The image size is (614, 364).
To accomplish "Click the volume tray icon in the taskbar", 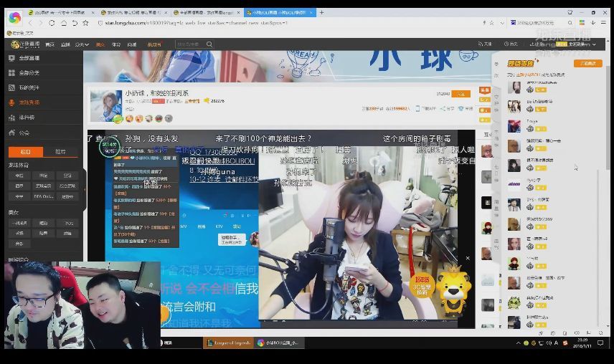I will point(549,343).
